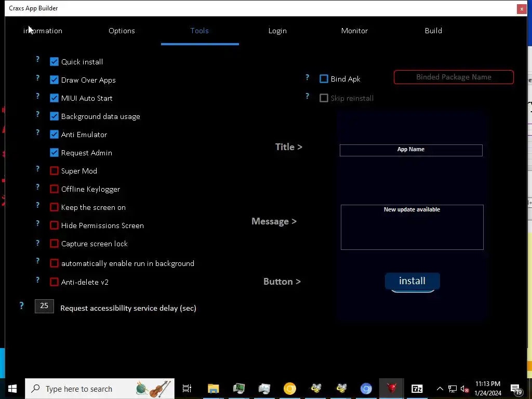
Task: Open the notification center icon
Action: [516, 389]
